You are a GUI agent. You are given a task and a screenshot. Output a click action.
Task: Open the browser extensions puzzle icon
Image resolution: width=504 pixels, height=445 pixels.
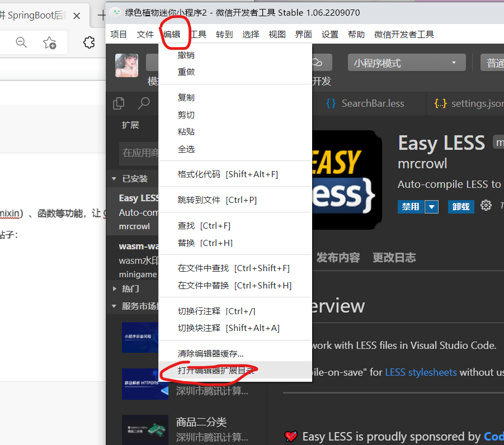(89, 42)
